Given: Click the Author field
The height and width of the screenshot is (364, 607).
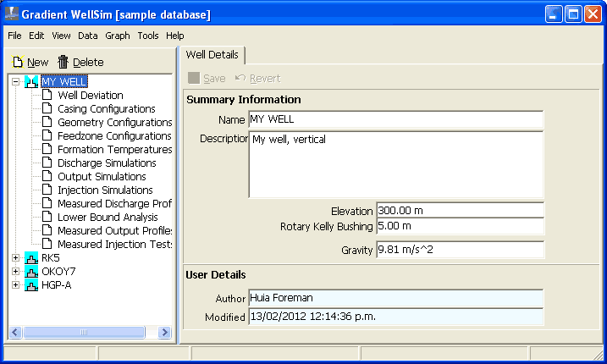Looking at the screenshot, I should pos(396,298).
